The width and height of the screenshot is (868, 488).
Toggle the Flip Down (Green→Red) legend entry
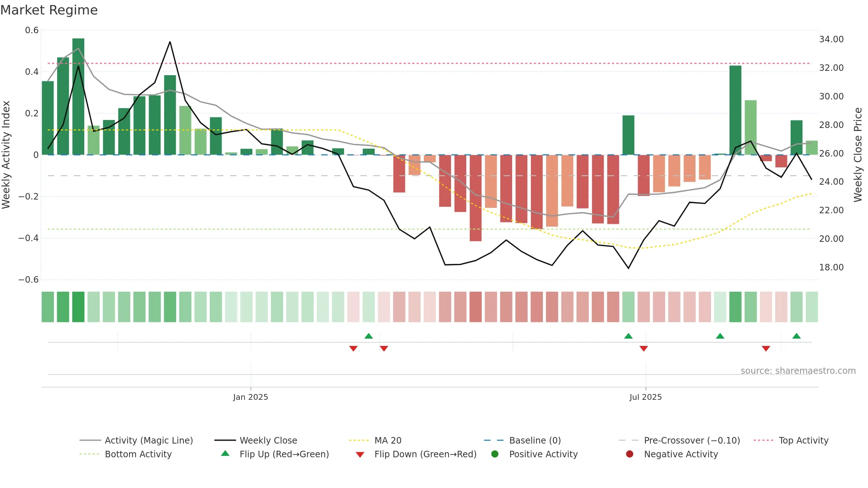coord(416,454)
